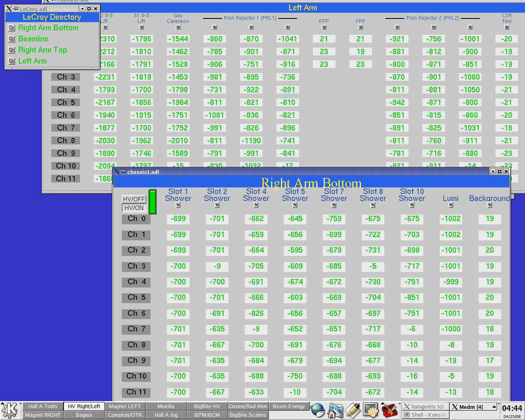Activate the Shell - Konsole taskbar entry
525x420 pixels.
[425, 415]
